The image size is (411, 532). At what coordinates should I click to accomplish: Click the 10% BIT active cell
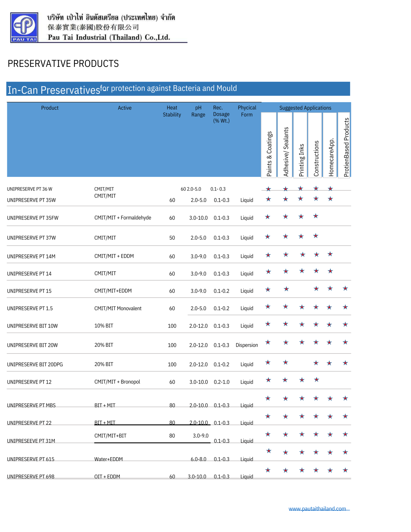(x=104, y=326)
